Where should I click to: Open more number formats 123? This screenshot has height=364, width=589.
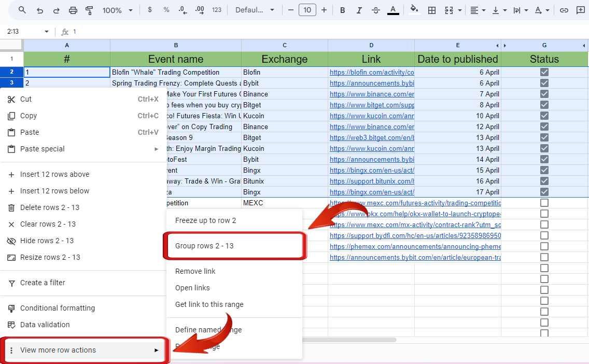point(217,10)
